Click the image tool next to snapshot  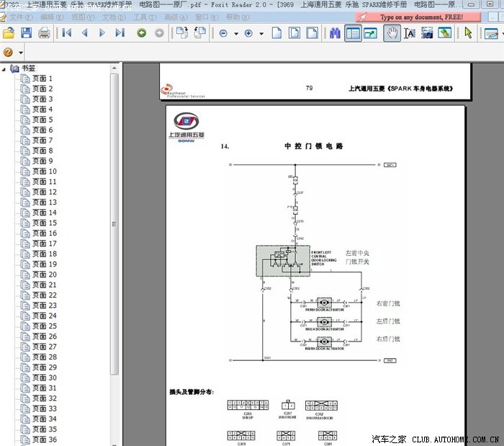[444, 33]
